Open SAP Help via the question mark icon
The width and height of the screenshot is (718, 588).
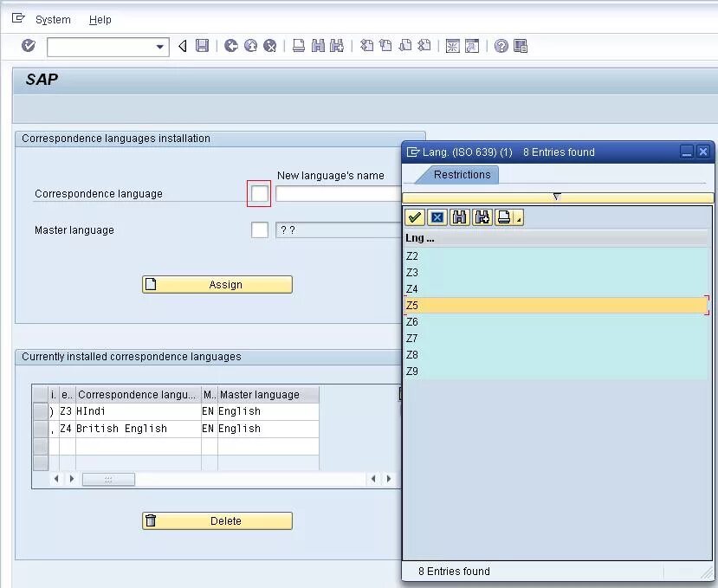point(500,47)
